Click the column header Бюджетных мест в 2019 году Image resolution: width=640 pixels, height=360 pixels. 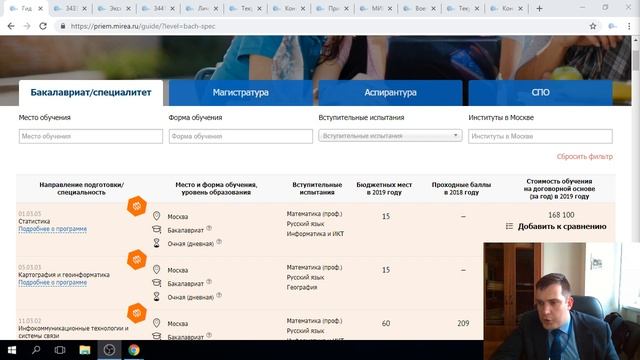[384, 189]
